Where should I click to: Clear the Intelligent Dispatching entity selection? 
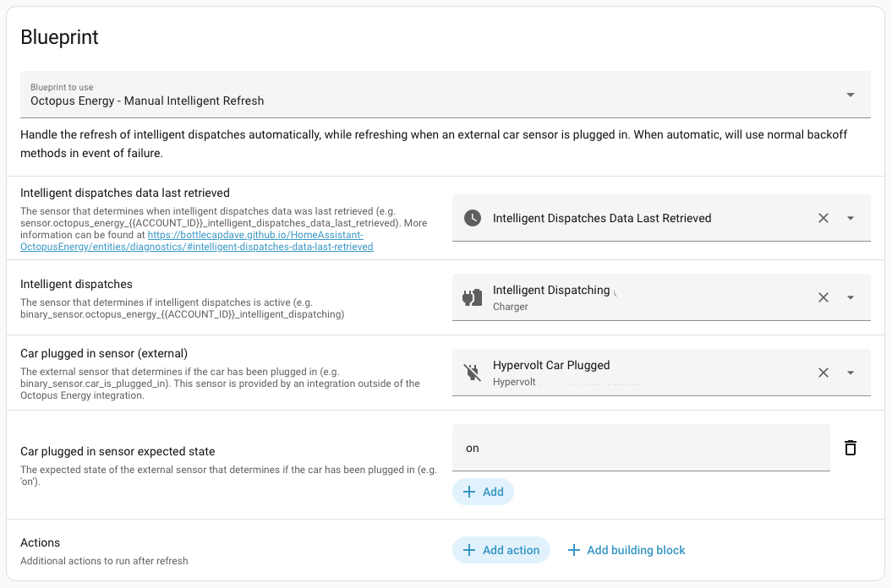point(823,297)
